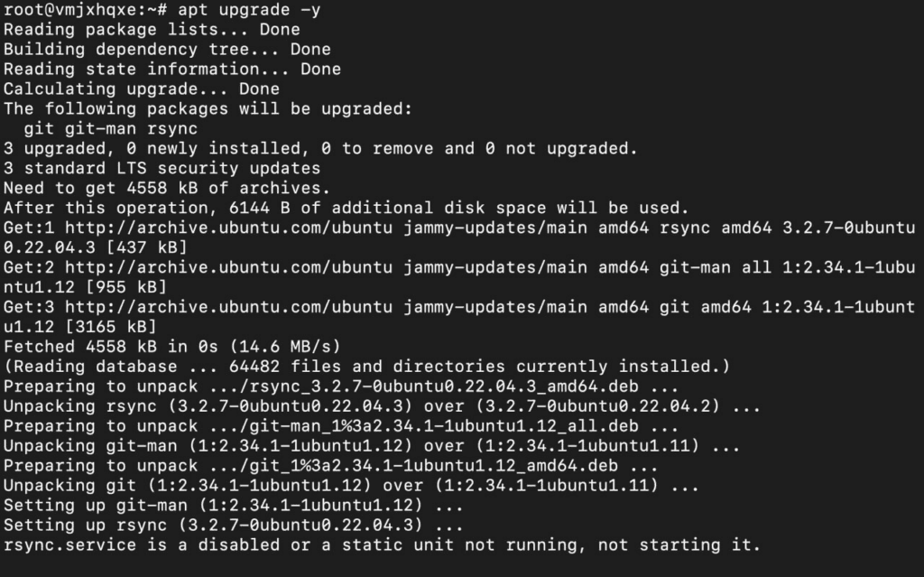Screen dimensions: 924x577
Task: Click the 'Setting up git-man' line
Action: (x=234, y=505)
